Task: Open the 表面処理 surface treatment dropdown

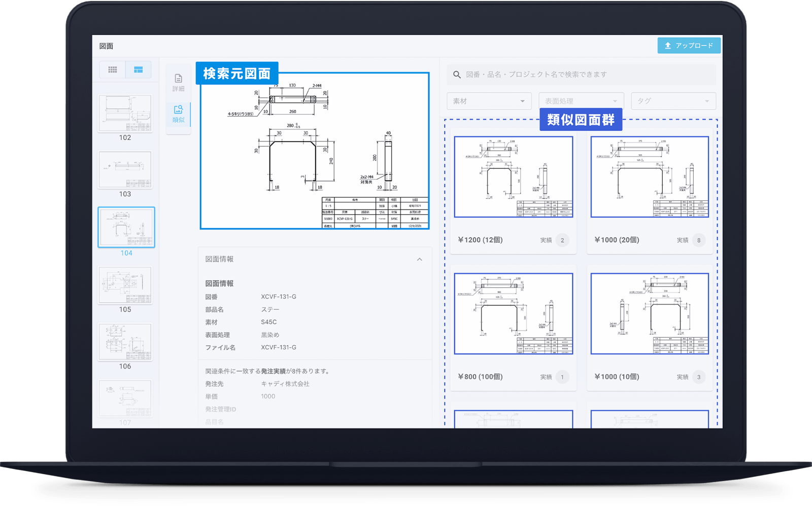Action: [581, 101]
